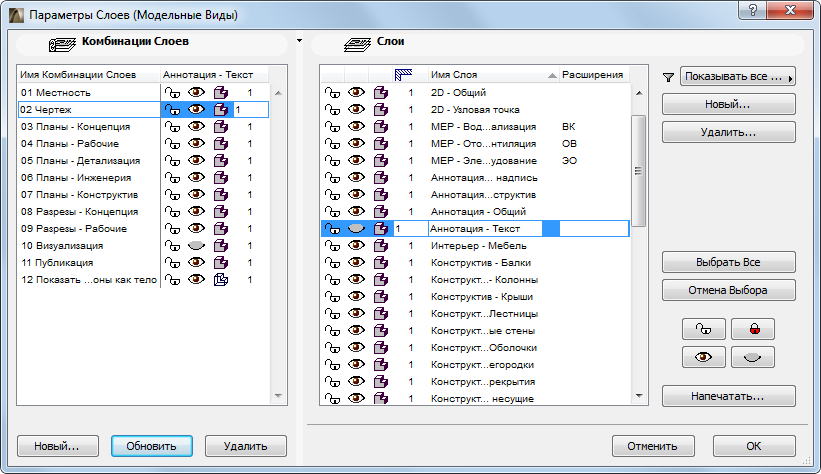821x474 pixels.
Task: Select the 03 Планы - Концепция combination
Action: [x=75, y=127]
